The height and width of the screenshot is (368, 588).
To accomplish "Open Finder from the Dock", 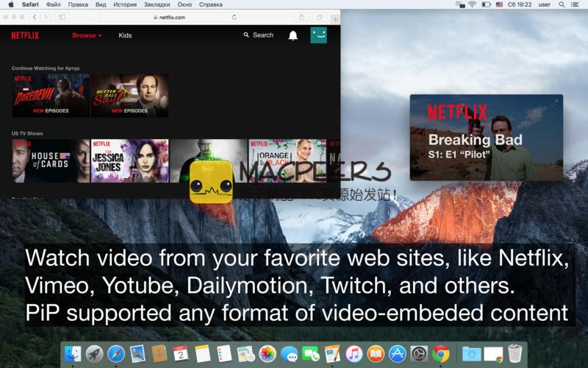I will pos(73,354).
